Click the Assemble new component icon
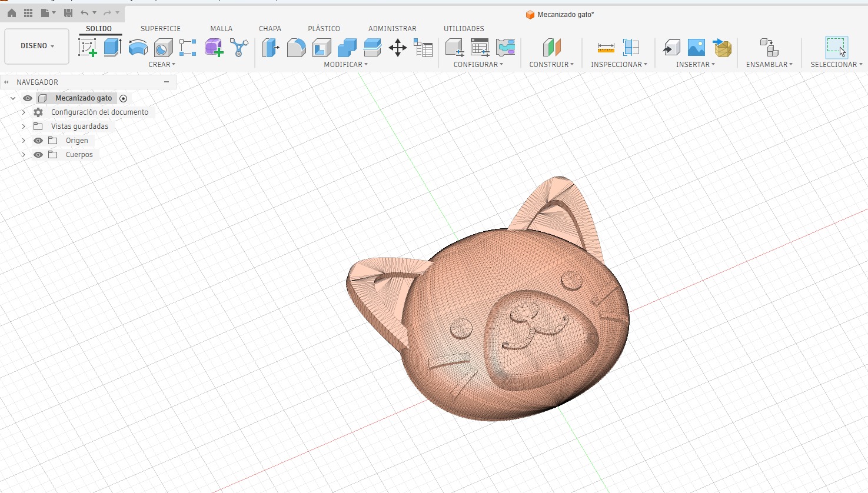Image resolution: width=868 pixels, height=493 pixels. click(x=769, y=48)
